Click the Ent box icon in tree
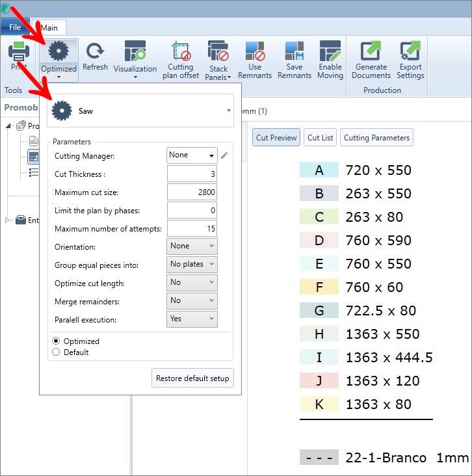The width and height of the screenshot is (472, 476). pos(21,220)
